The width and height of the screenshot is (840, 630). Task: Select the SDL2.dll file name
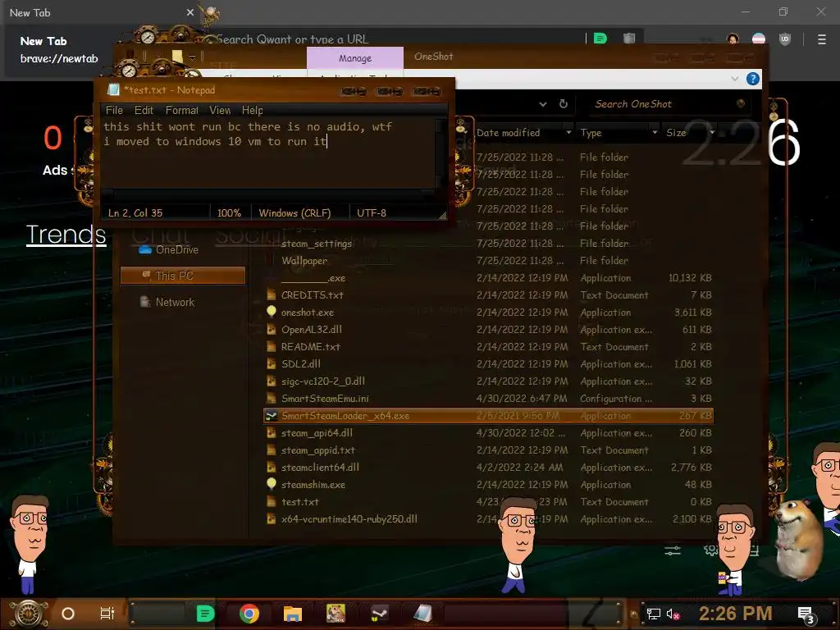click(300, 363)
